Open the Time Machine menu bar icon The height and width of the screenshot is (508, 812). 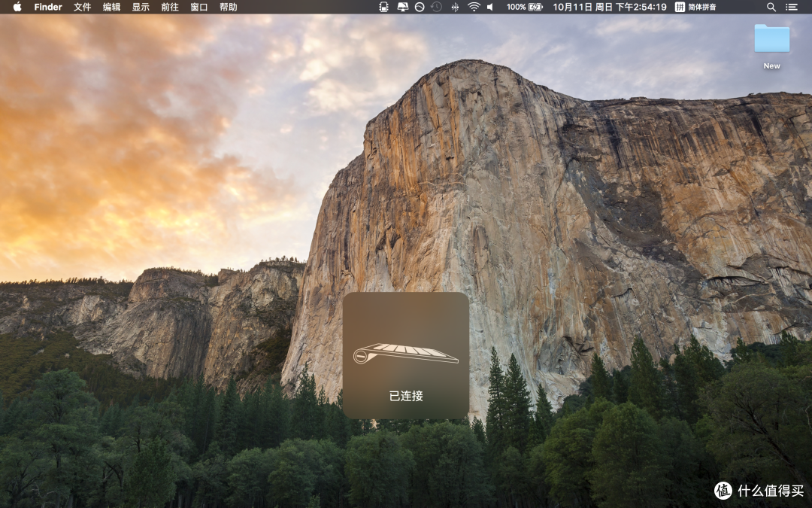click(x=437, y=7)
